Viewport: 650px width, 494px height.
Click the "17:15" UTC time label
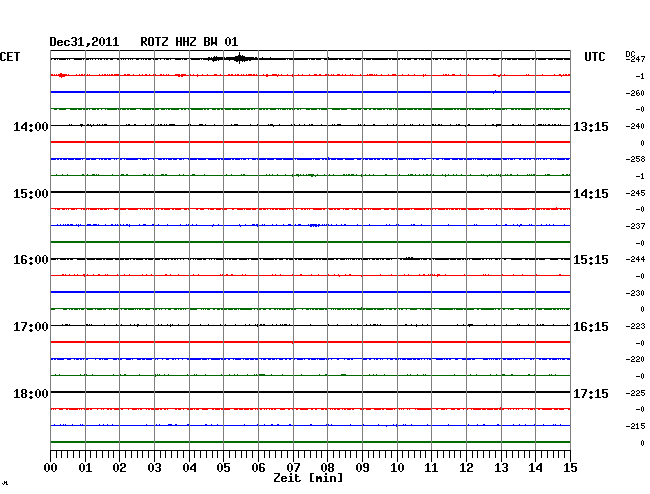591,393
